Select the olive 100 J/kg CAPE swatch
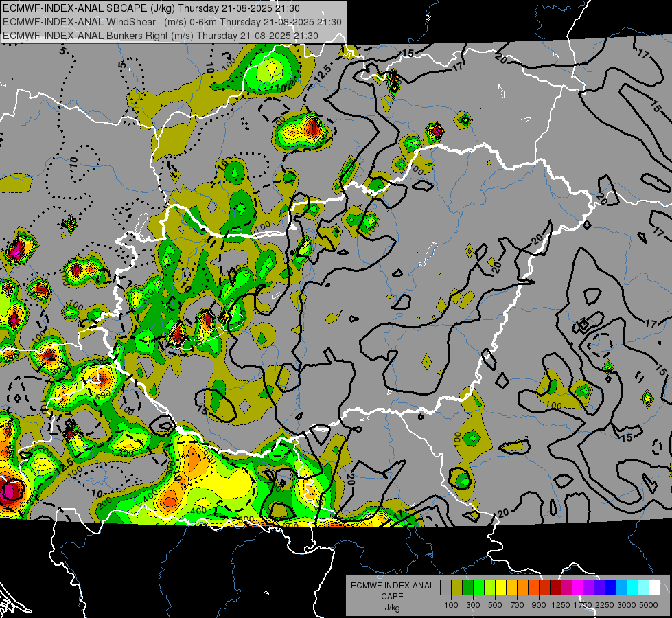The height and width of the screenshot is (618, 672). (457, 588)
